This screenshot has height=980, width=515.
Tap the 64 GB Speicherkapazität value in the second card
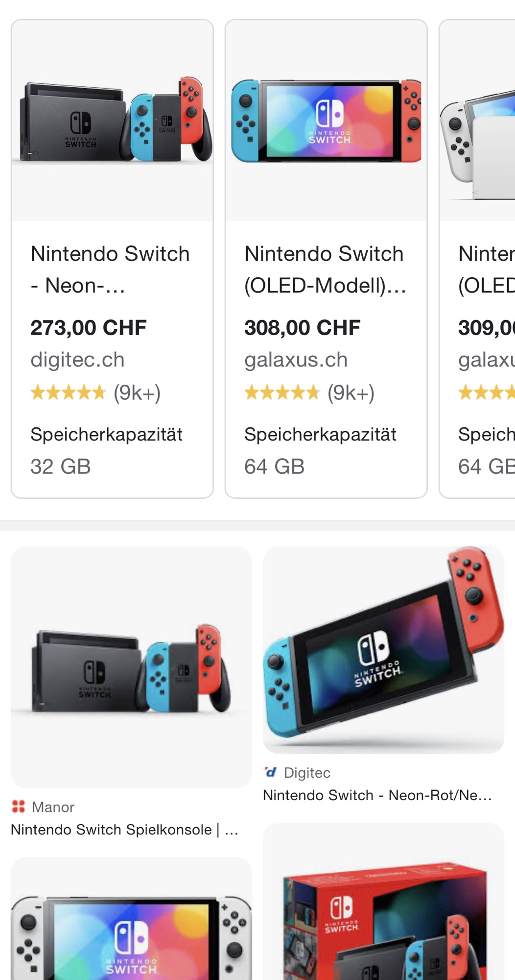[275, 466]
